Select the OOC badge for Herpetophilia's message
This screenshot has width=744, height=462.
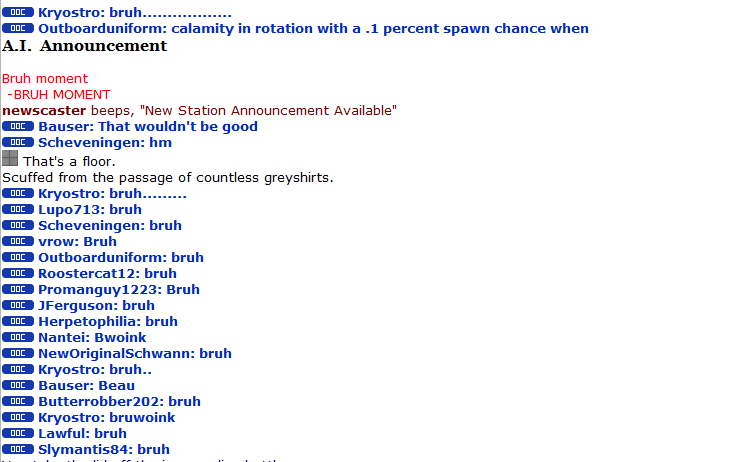click(x=18, y=322)
